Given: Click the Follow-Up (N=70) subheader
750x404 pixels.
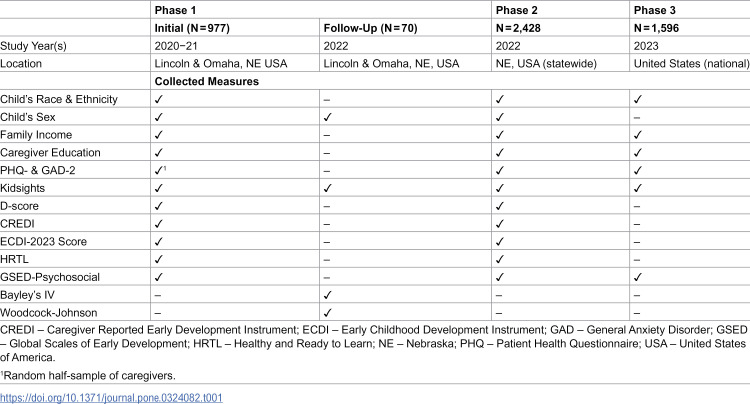Looking at the screenshot, I should pyautogui.click(x=371, y=28).
